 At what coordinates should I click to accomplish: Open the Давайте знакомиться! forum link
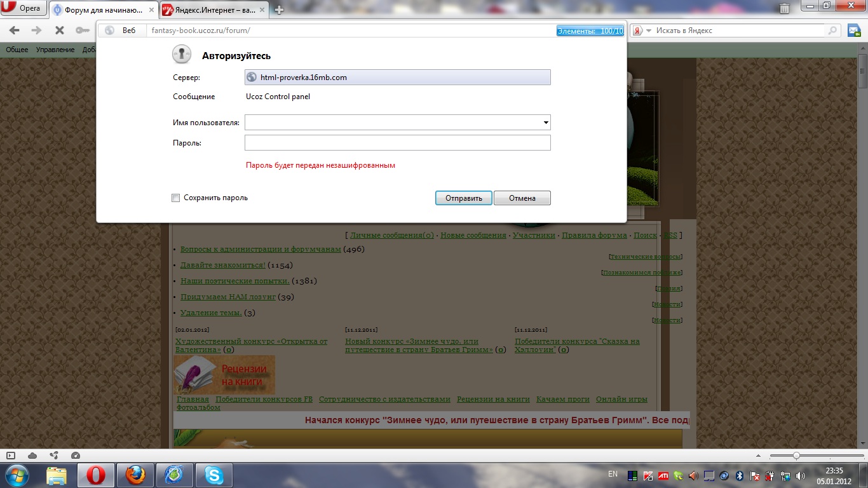[223, 265]
